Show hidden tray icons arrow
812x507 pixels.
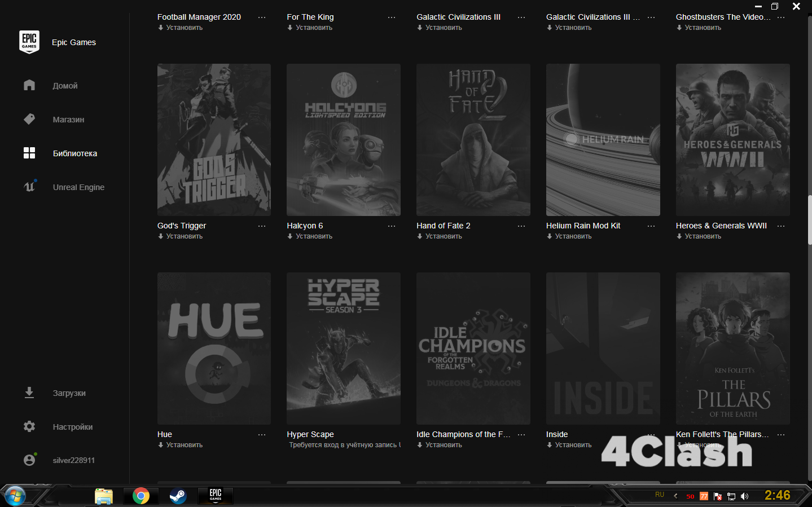(675, 496)
